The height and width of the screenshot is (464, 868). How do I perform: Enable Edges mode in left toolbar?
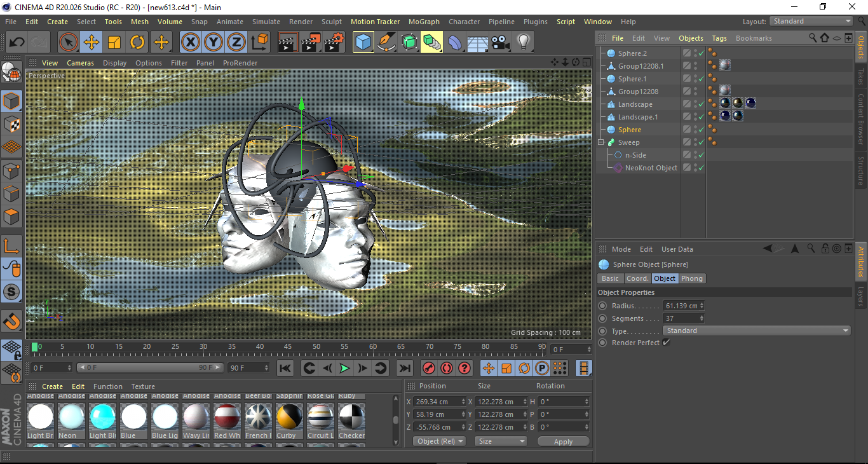point(11,194)
